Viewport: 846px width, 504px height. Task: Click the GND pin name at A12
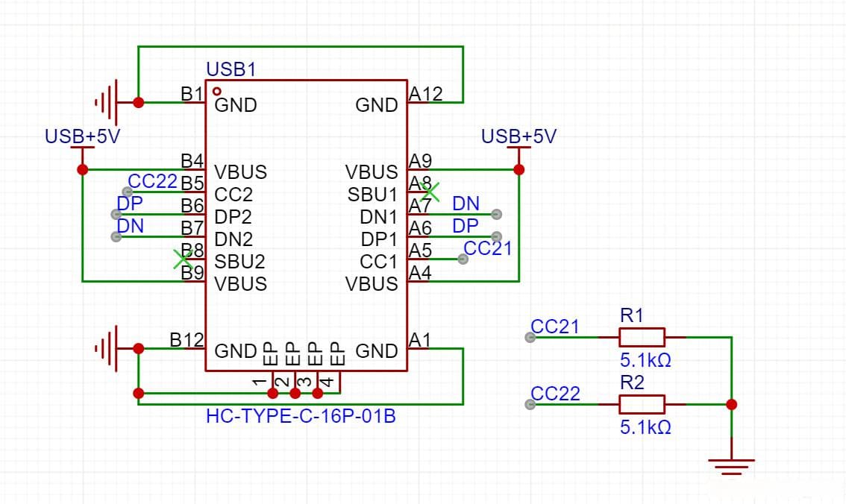coord(377,104)
